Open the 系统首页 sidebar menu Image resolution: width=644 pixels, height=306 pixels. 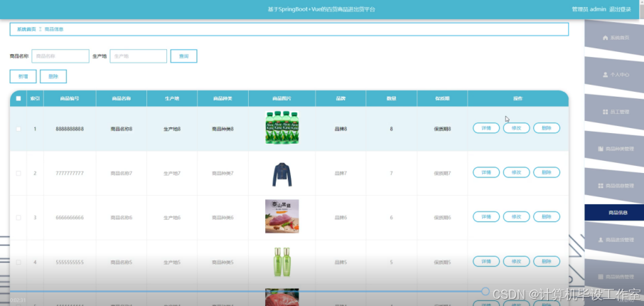click(614, 38)
